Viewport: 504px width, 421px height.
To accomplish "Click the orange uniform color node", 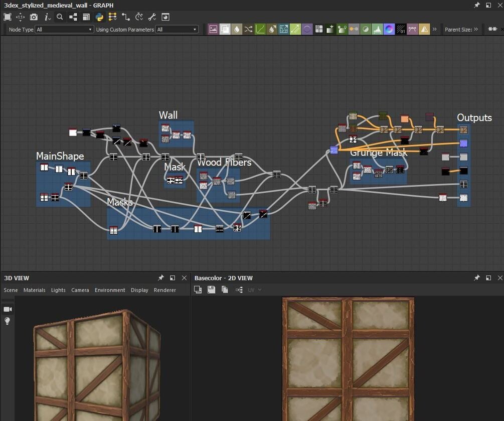I will [x=404, y=119].
